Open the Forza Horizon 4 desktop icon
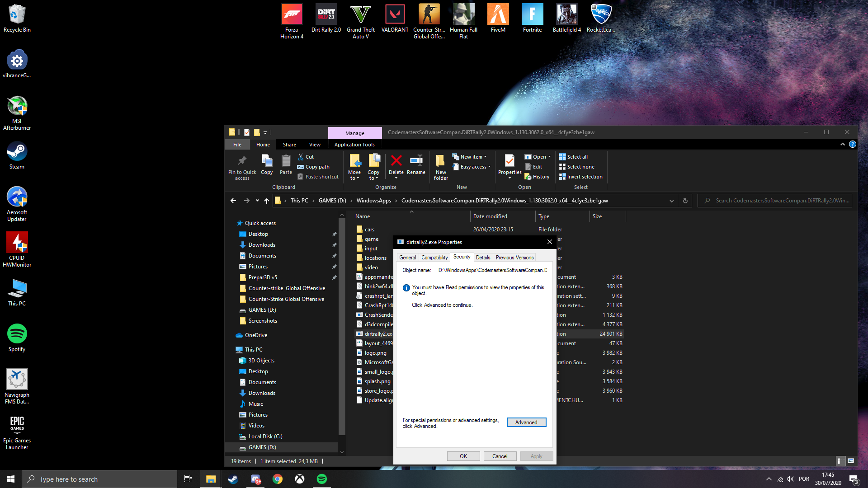Screen dimensions: 868x488 pos(292,21)
